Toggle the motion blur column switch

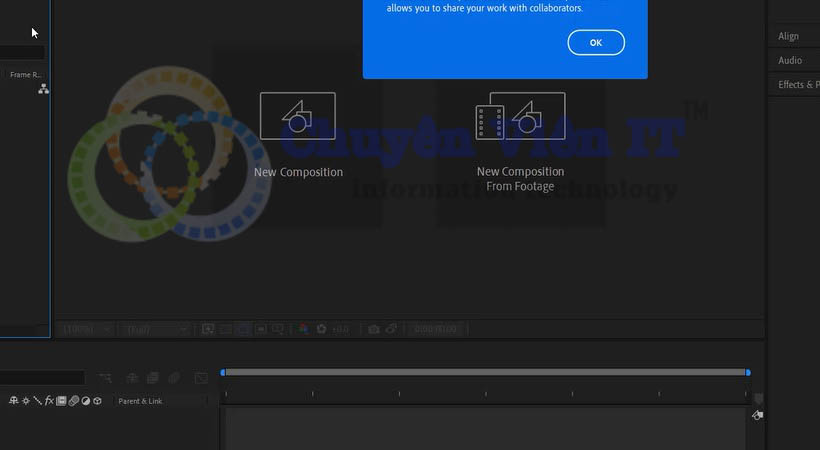click(73, 401)
